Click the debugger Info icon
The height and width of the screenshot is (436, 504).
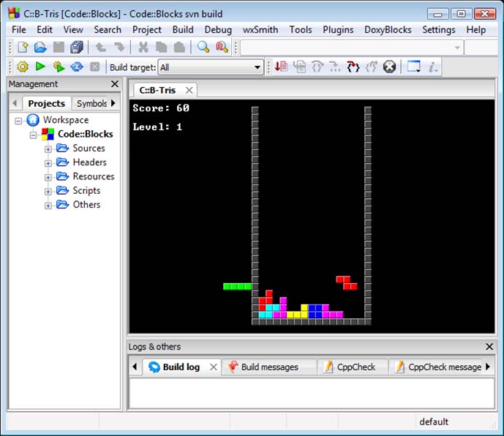click(432, 67)
